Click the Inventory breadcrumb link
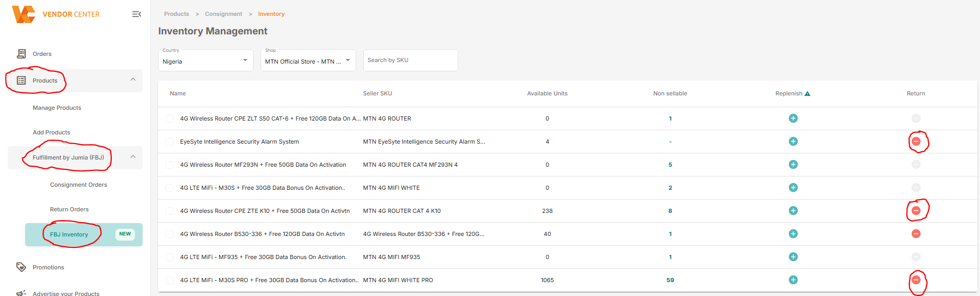Image resolution: width=980 pixels, height=296 pixels. click(x=271, y=14)
